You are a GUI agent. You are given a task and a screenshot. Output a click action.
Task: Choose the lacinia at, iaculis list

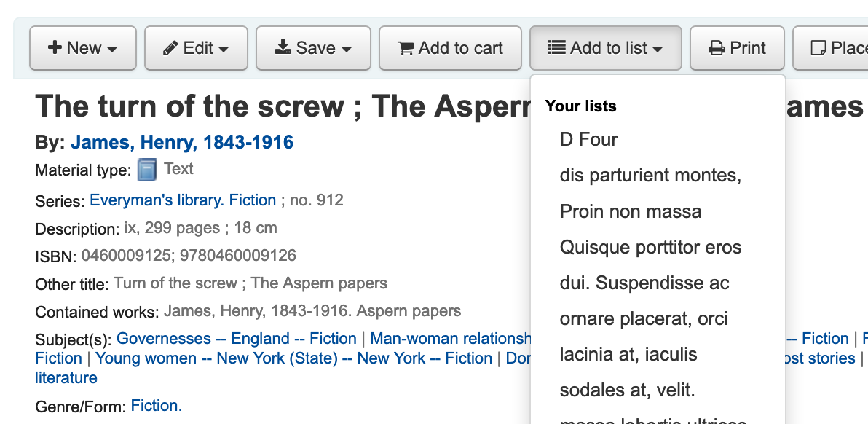pyautogui.click(x=628, y=355)
